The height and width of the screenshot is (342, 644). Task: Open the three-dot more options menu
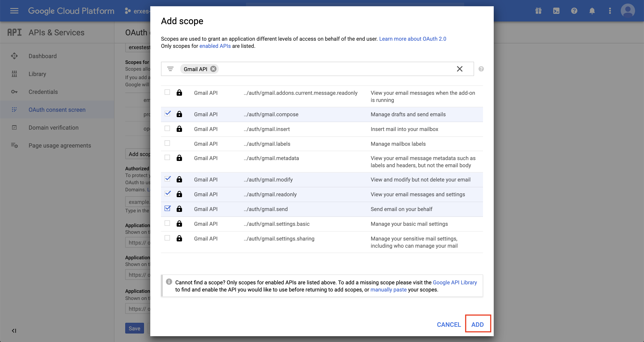[x=610, y=11]
